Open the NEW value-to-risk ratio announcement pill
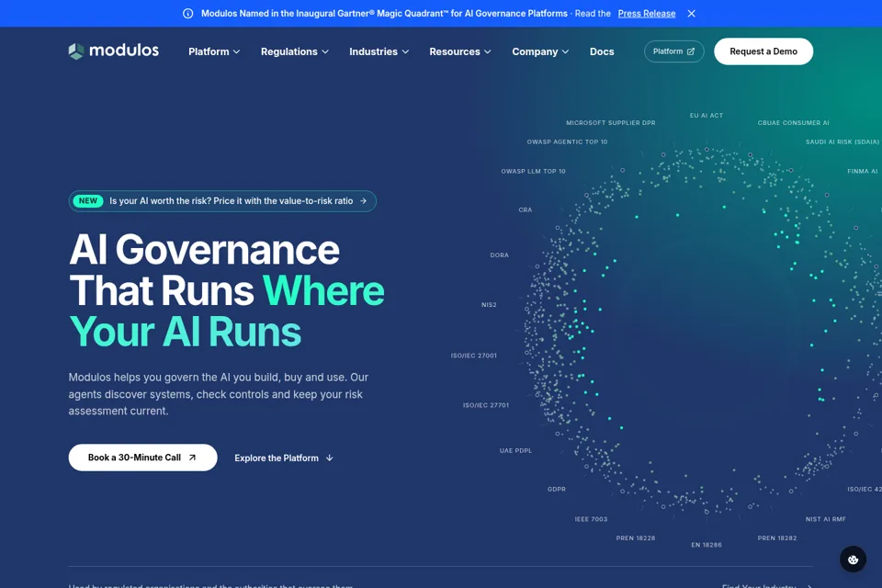Image resolution: width=882 pixels, height=588 pixels. coord(222,201)
